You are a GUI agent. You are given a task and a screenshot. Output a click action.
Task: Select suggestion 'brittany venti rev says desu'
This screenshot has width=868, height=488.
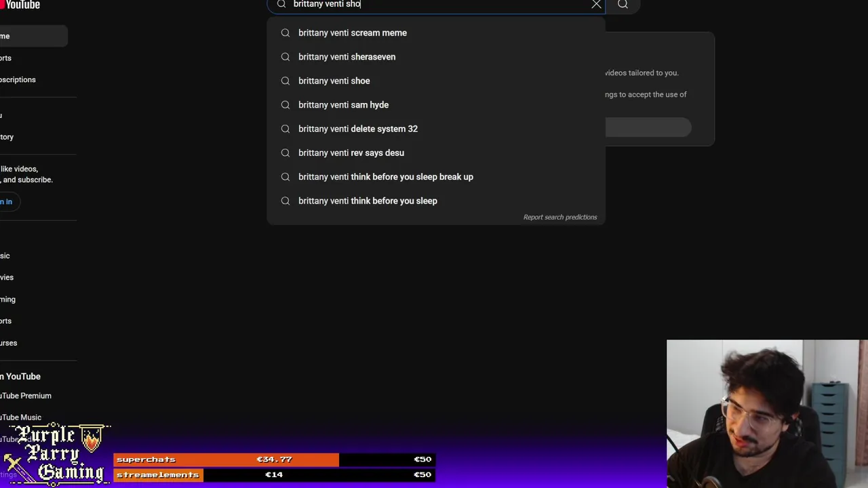(436, 152)
